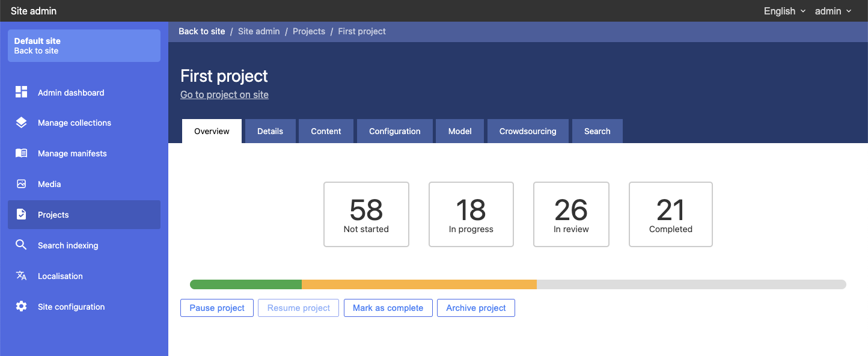Expand the admin user menu
This screenshot has width=868, height=356.
click(833, 11)
